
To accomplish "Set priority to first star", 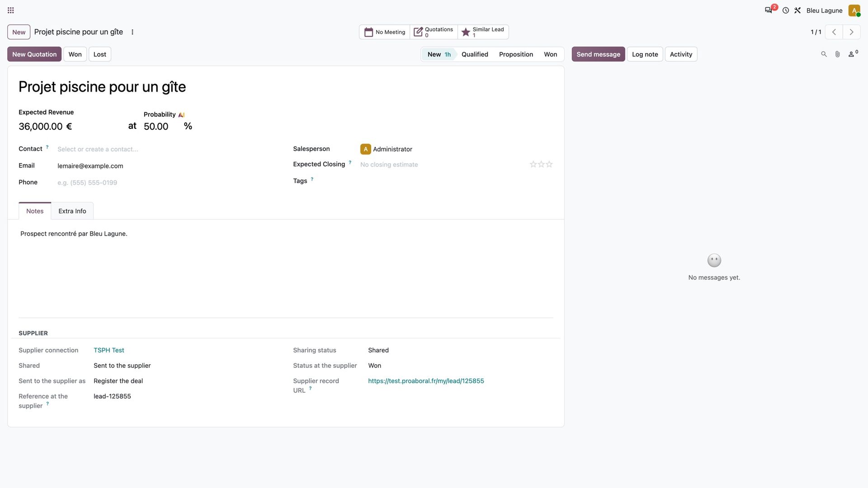I will pyautogui.click(x=533, y=164).
